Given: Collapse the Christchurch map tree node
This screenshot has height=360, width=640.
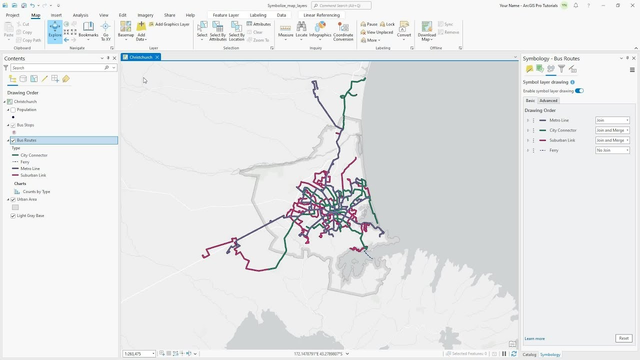Looking at the screenshot, I should click(5, 102).
